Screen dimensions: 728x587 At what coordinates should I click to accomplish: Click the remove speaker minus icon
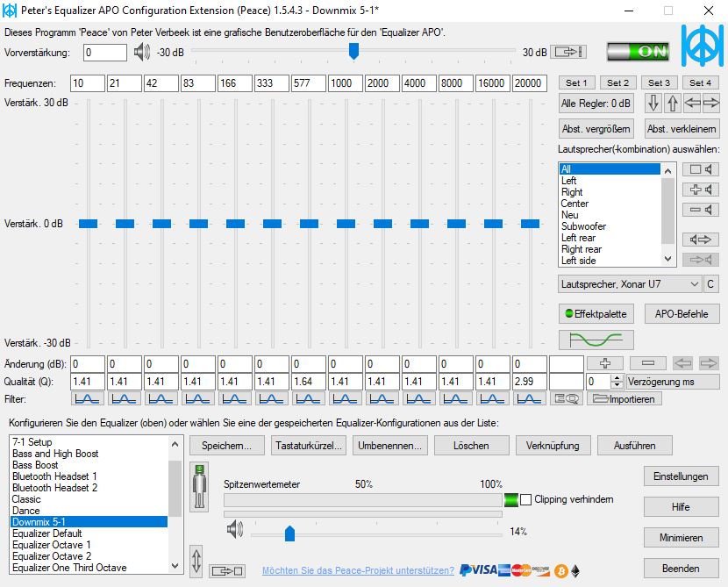tap(701, 210)
